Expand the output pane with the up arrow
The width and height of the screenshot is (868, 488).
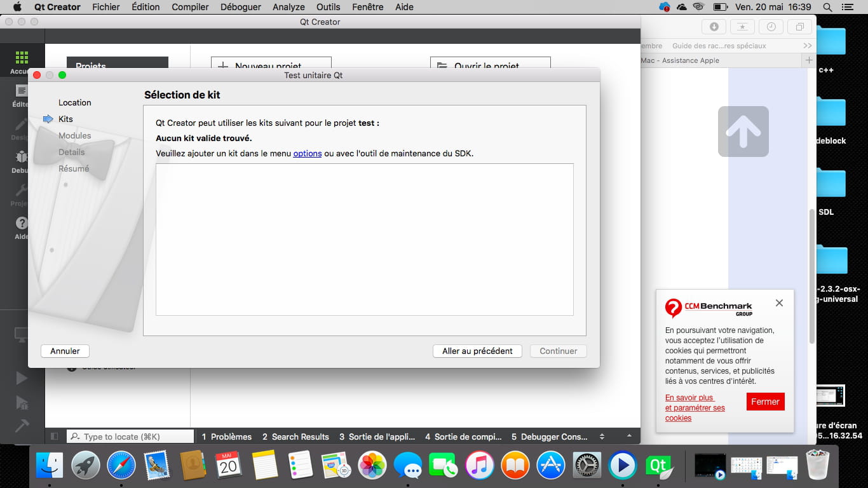point(630,437)
